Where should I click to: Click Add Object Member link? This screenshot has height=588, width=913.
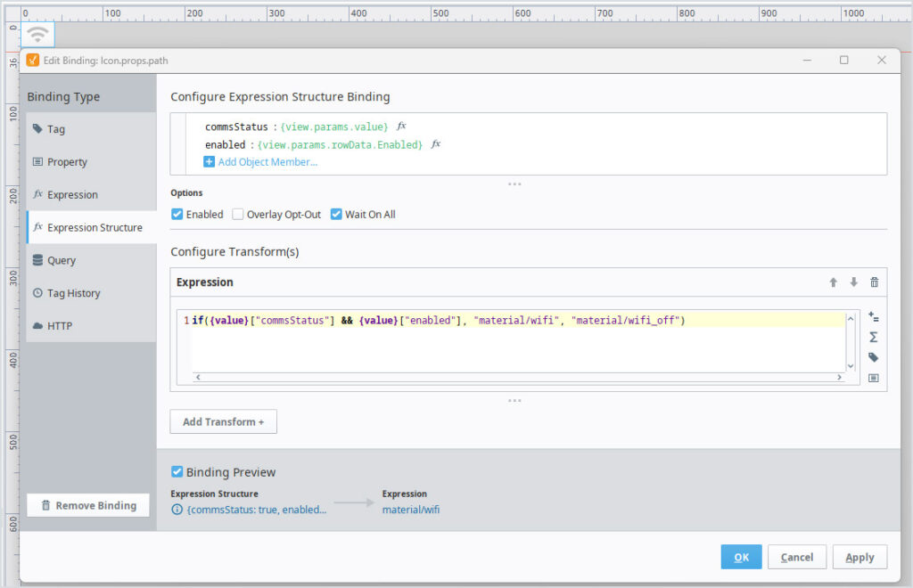(x=267, y=162)
